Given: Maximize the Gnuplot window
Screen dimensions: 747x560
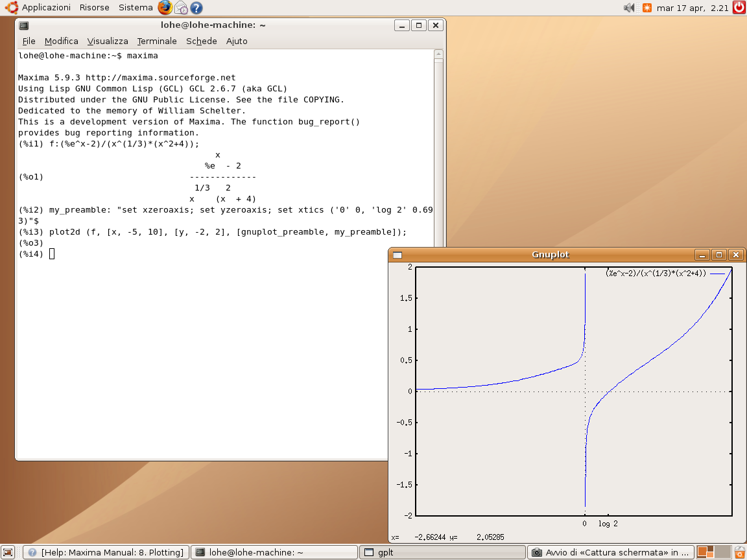Looking at the screenshot, I should 718,255.
